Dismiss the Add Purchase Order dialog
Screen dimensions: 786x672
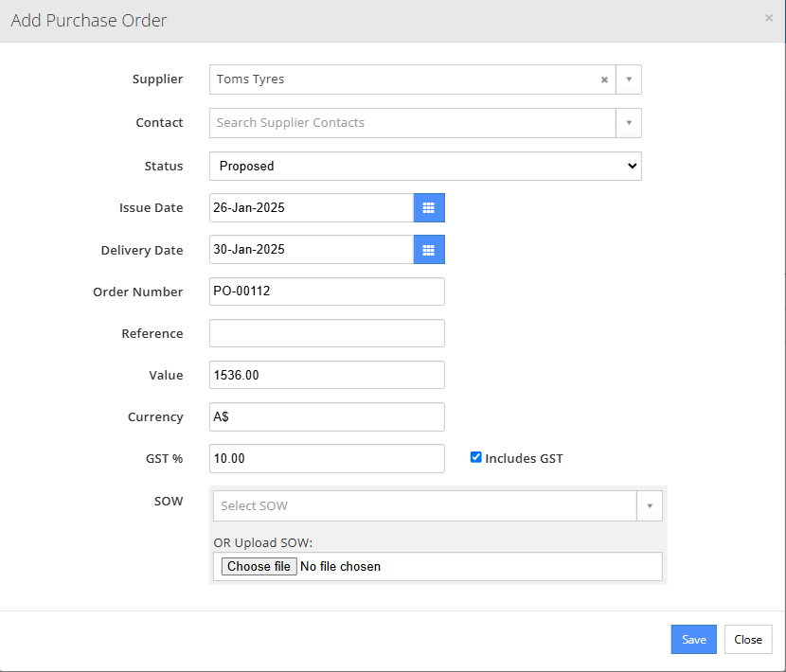[x=769, y=17]
